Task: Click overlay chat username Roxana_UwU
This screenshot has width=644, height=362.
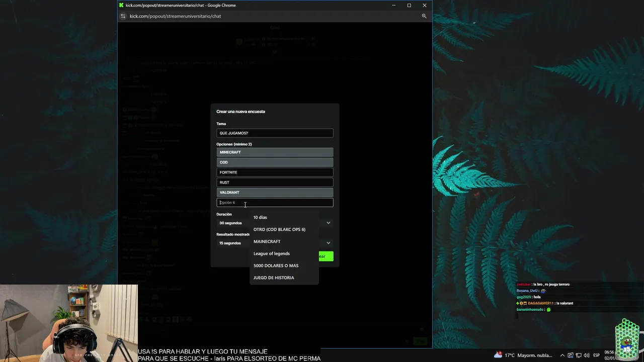Action: 527,291
